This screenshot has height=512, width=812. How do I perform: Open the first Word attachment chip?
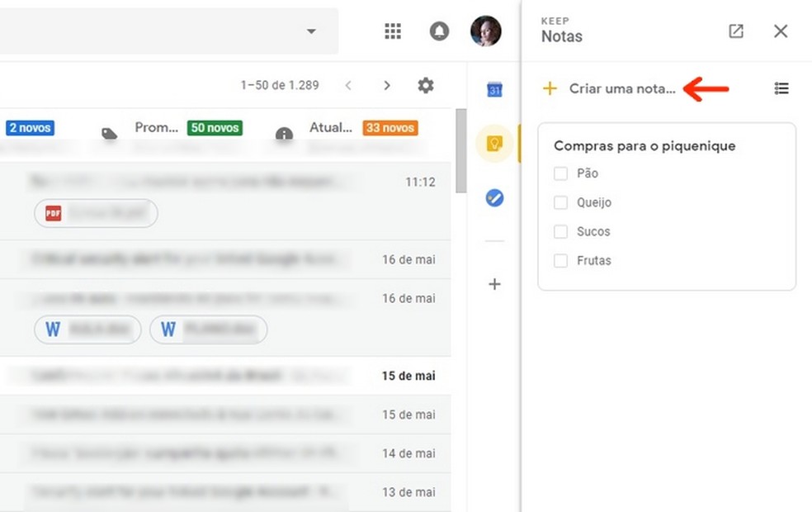pos(87,329)
